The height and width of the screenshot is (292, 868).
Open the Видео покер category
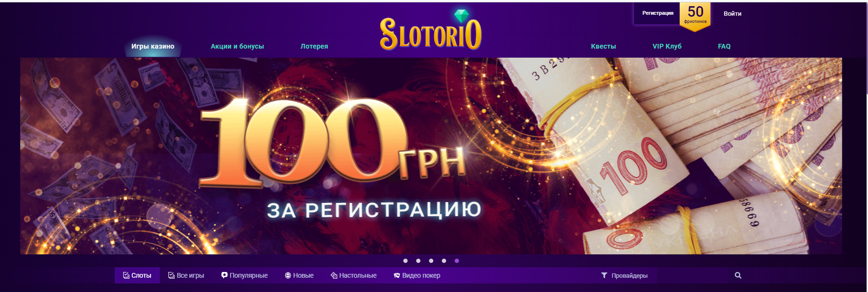coord(417,275)
